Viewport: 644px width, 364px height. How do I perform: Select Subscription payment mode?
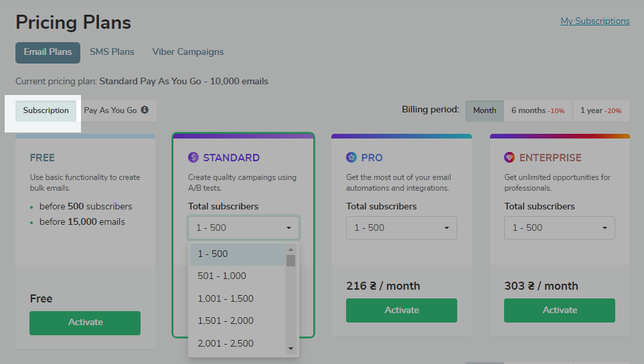[x=46, y=110]
